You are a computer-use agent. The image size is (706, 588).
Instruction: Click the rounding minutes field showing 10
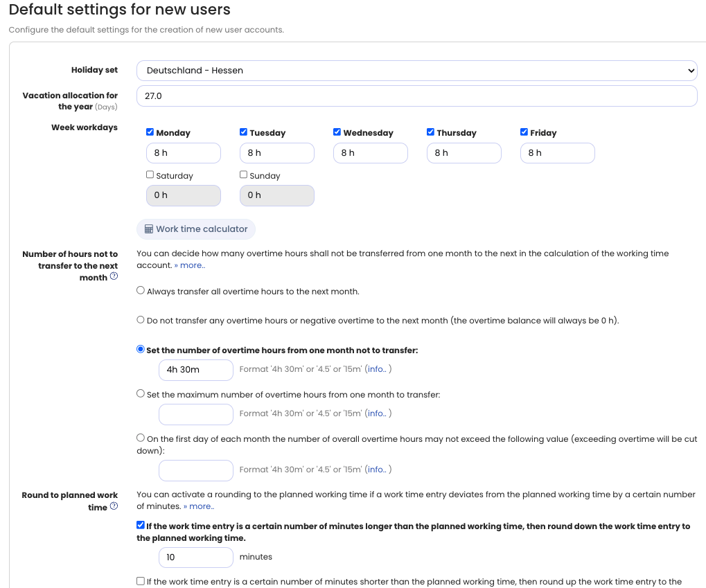(x=196, y=558)
